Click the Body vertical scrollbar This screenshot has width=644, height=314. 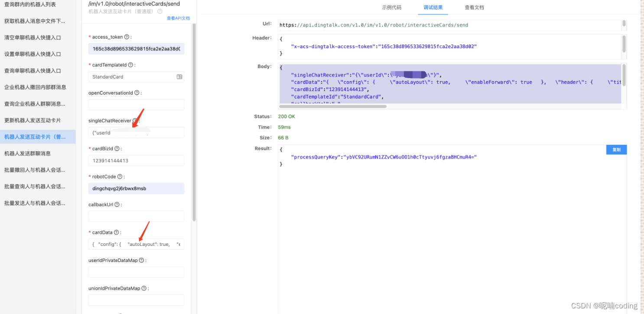pos(624,75)
